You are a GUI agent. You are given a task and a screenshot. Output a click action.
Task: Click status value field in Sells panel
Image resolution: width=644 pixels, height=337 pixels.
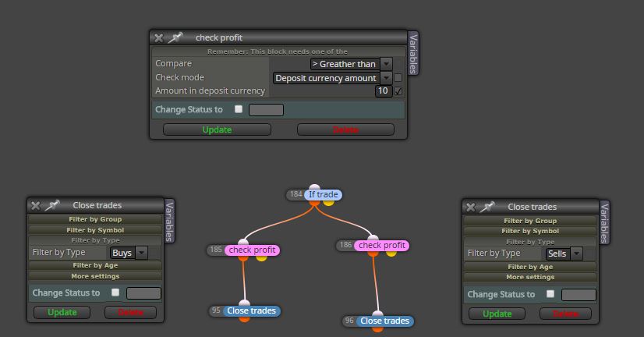click(579, 295)
